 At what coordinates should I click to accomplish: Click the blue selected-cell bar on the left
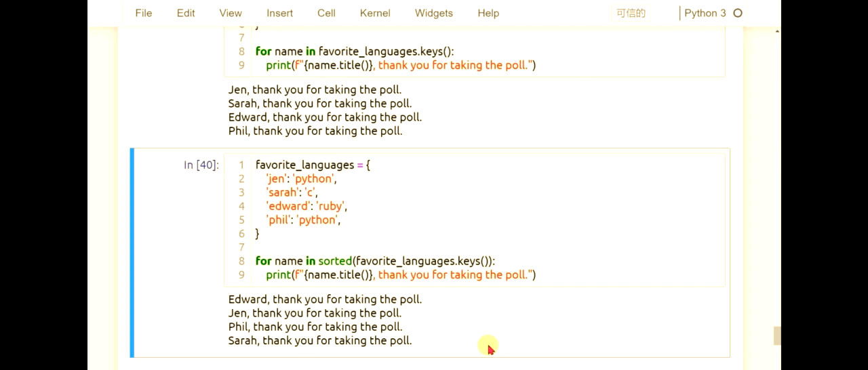click(132, 252)
